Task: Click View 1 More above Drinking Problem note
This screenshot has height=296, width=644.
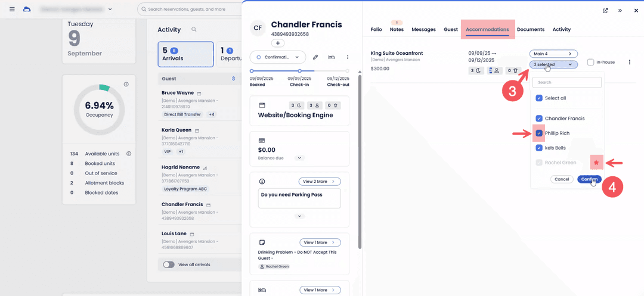Action: coord(320,242)
